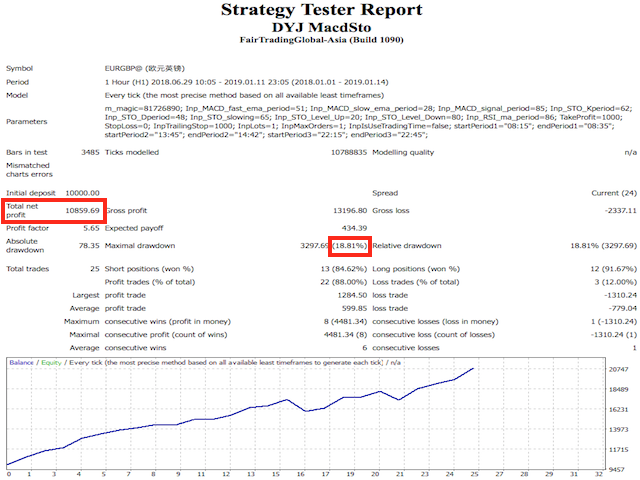Click consecutive losses value '1 (-1310.24)'
The width and height of the screenshot is (640, 480).
click(x=614, y=322)
